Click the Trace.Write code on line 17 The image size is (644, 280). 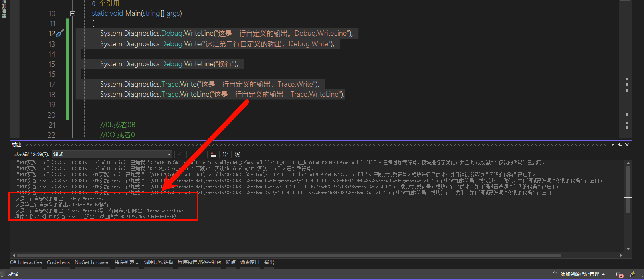[x=210, y=85]
